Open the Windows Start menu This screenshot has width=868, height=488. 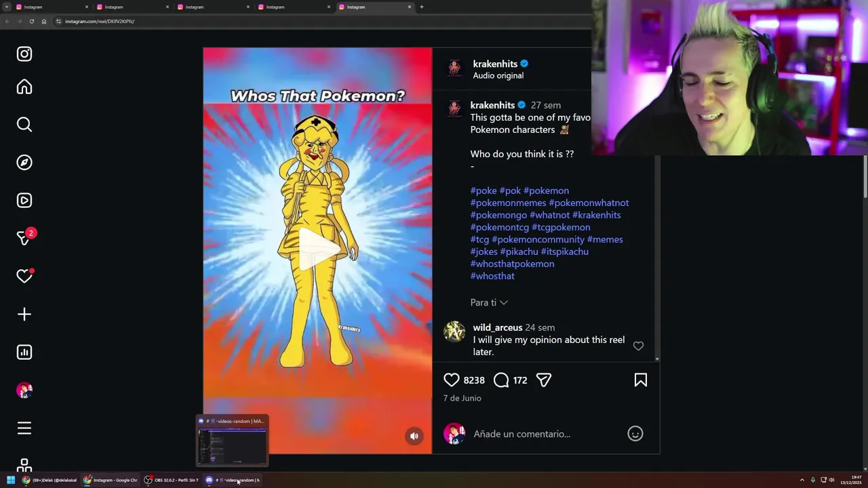click(11, 480)
